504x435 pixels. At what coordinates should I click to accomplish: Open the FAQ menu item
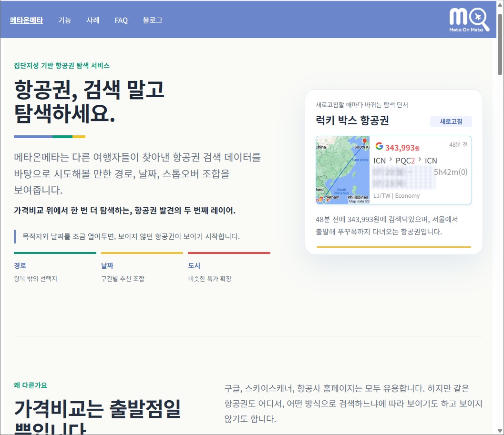coord(121,20)
